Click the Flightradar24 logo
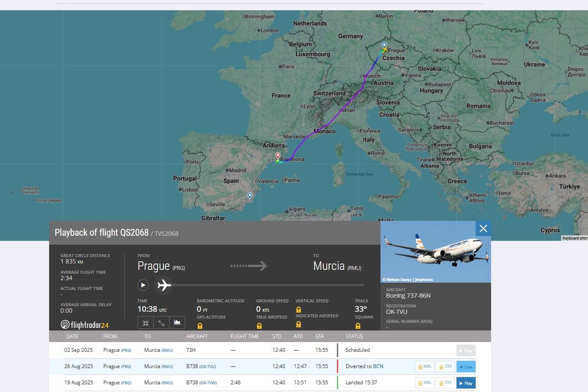Screen dimensions: 588x392 click(85, 324)
